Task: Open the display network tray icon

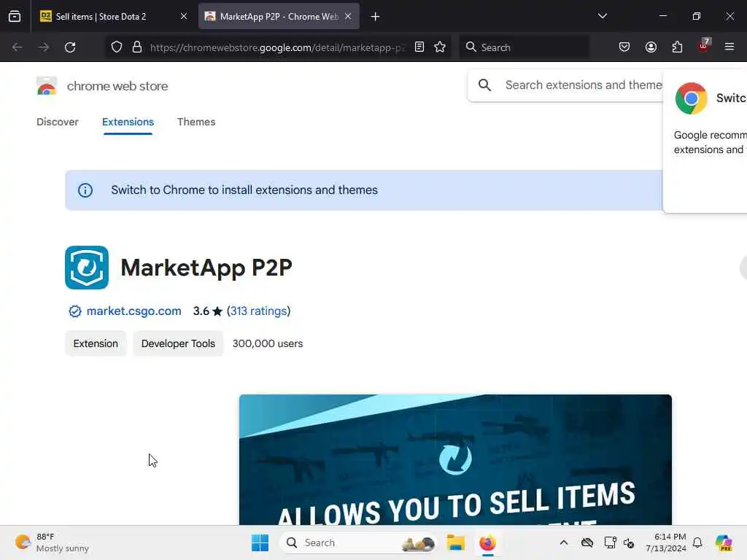Action: click(x=610, y=542)
